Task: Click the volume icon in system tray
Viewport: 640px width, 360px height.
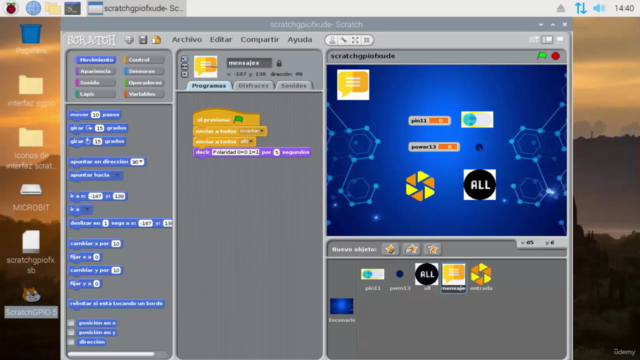Action: (599, 8)
